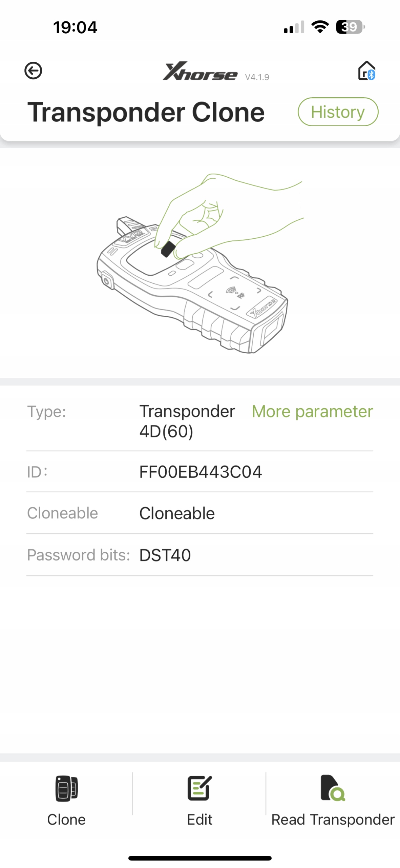Open the History list
Screen dimensions: 400x868
(338, 112)
